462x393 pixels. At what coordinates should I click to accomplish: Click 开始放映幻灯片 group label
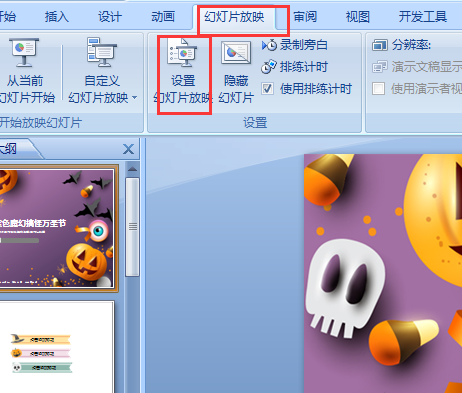point(41,123)
